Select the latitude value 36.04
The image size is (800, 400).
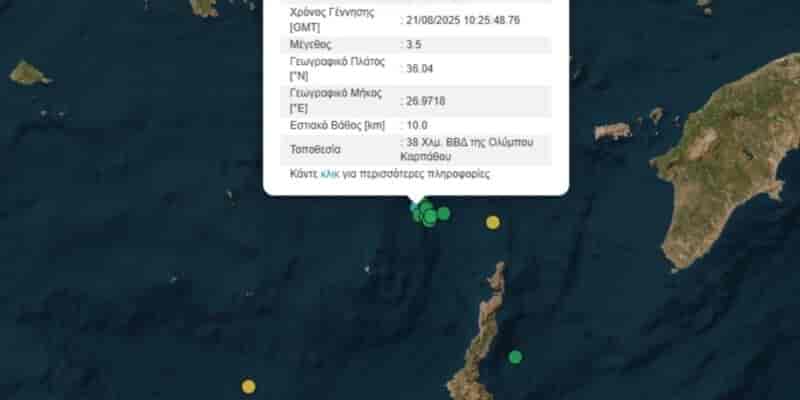pyautogui.click(x=419, y=68)
